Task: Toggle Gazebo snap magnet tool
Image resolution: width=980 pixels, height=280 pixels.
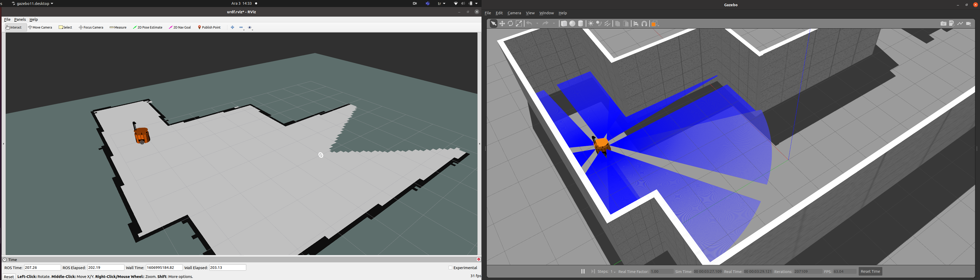Action: (644, 24)
